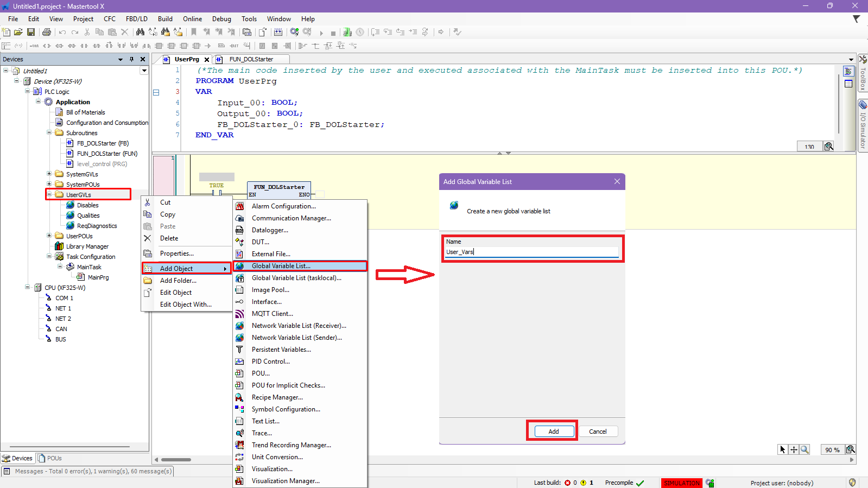Expand the UserPOUs folder

tap(49, 236)
